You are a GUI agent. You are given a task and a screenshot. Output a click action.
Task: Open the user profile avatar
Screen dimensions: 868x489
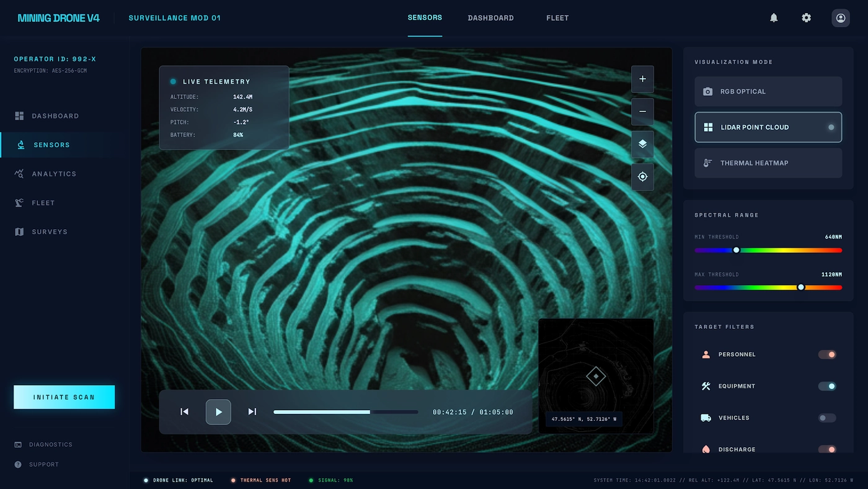tap(840, 18)
